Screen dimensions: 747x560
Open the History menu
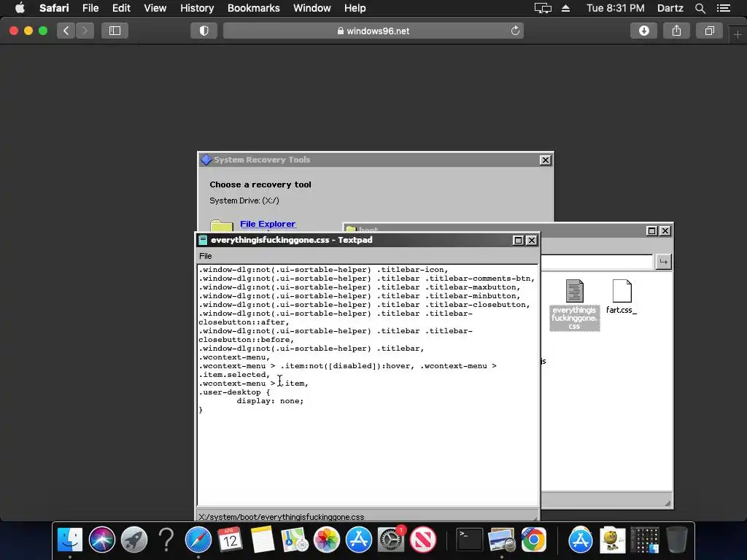point(197,8)
